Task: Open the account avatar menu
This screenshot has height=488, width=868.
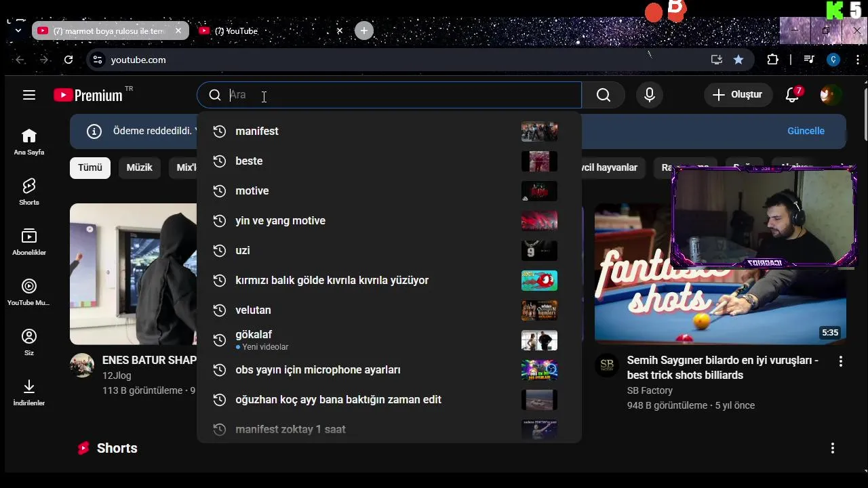Action: click(x=829, y=95)
